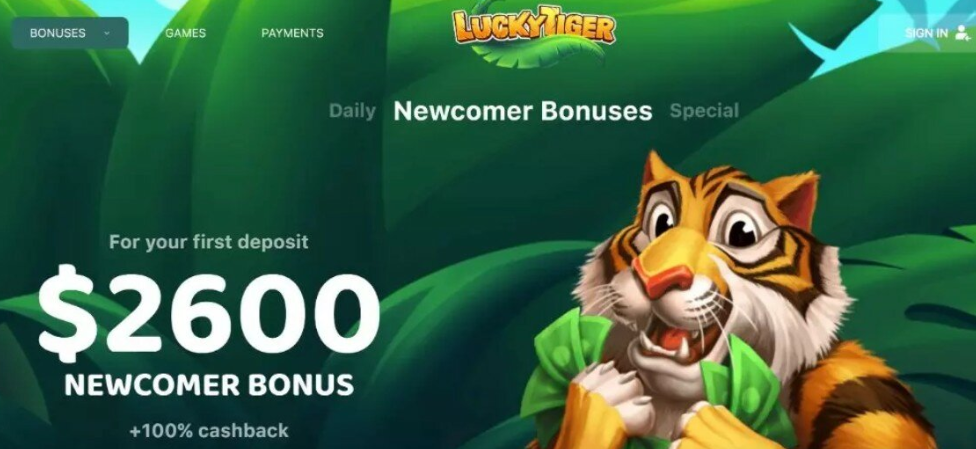Viewport: 976px width, 449px height.
Task: Click the NEWCOMER BONUS heading
Action: (209, 385)
